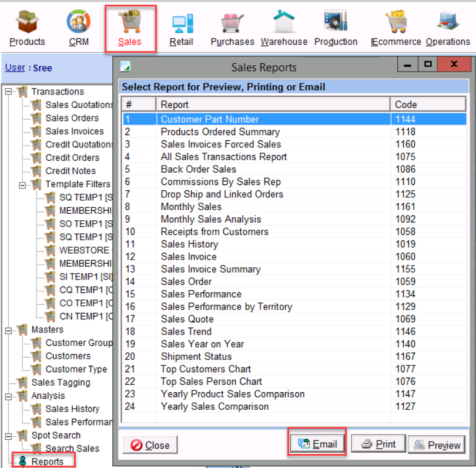Collapse the Analysis tree node
476x468 pixels.
(8, 396)
